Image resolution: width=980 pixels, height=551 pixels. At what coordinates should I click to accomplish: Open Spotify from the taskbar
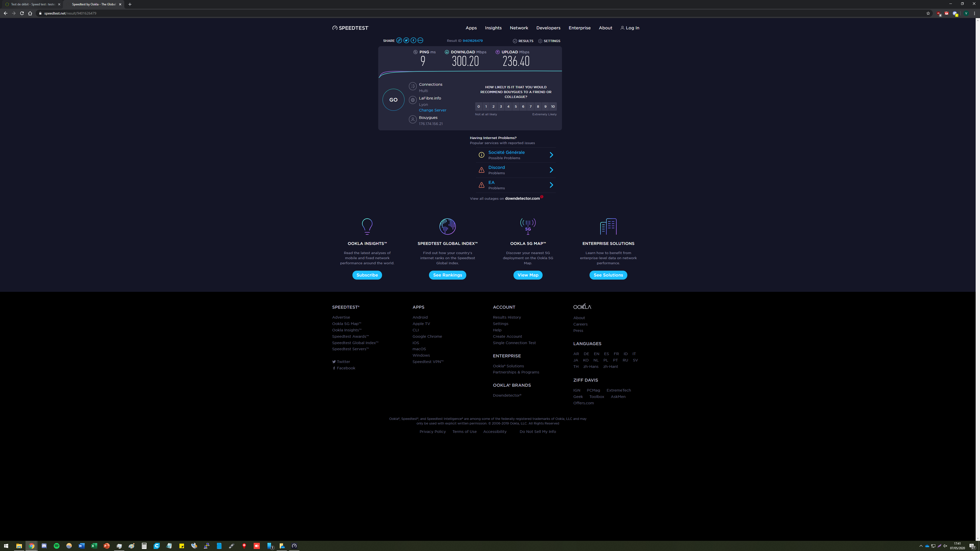point(57,546)
